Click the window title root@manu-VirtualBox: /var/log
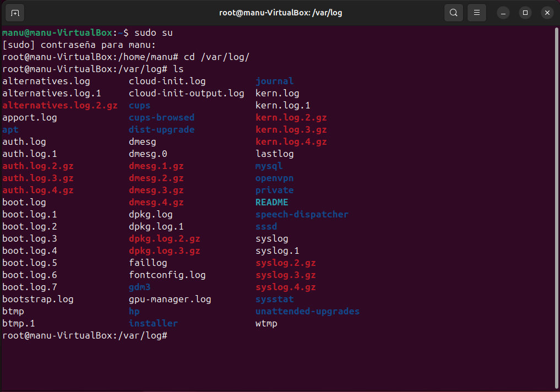 pyautogui.click(x=279, y=13)
